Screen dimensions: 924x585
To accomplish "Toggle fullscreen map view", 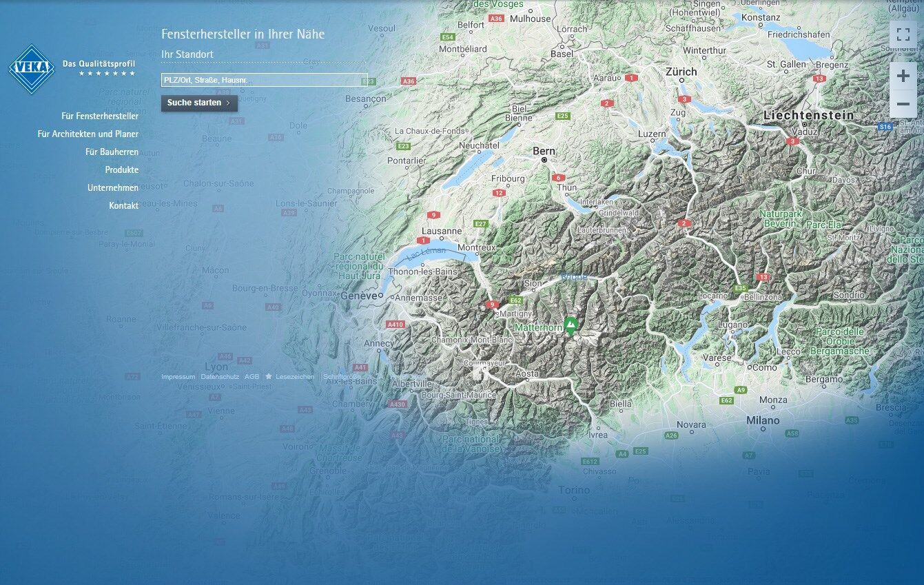I will click(x=903, y=35).
